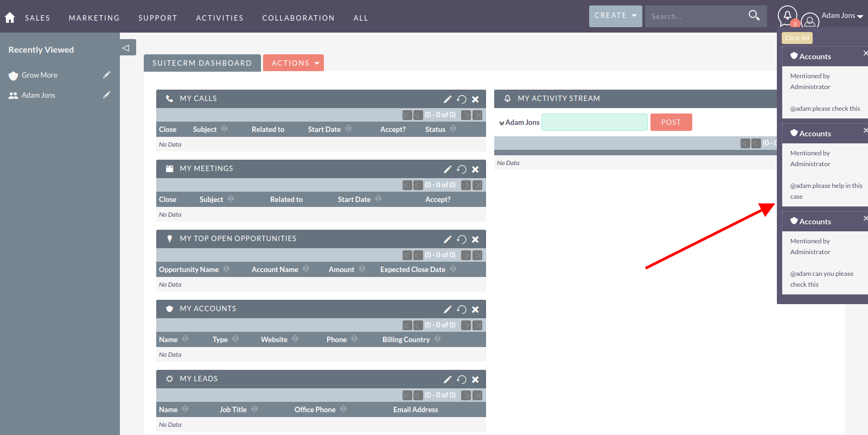
Task: Edit the Grow More record pencil
Action: click(x=107, y=75)
